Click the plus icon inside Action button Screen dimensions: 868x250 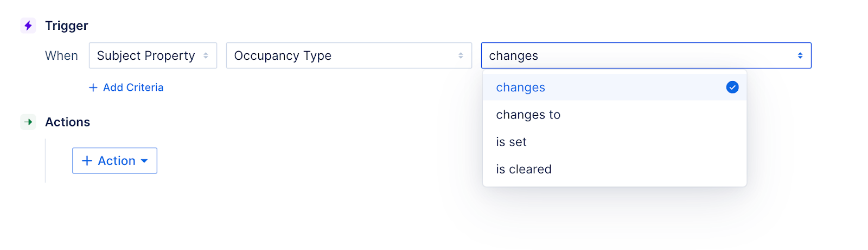click(87, 161)
